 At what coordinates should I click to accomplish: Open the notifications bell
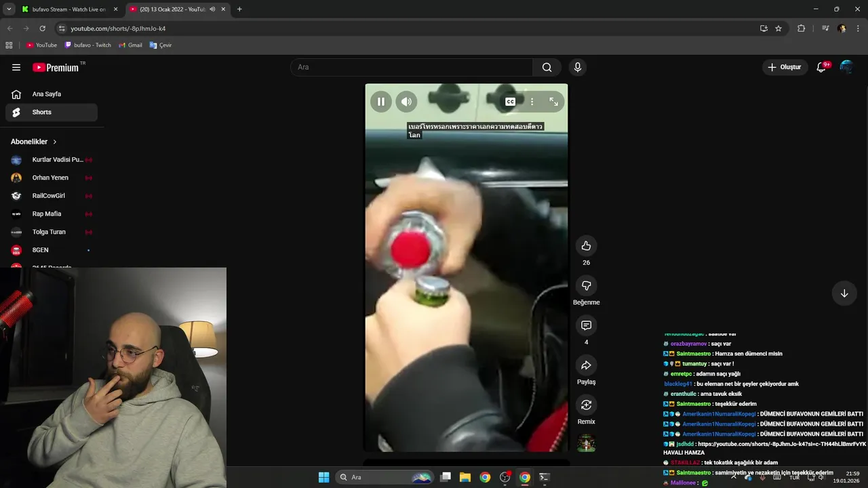[822, 67]
